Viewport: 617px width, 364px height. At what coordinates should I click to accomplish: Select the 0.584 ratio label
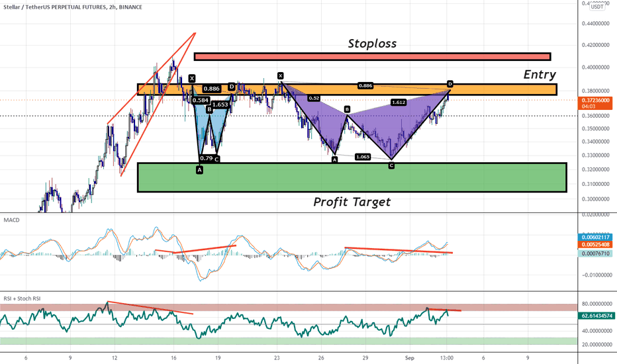[x=201, y=100]
